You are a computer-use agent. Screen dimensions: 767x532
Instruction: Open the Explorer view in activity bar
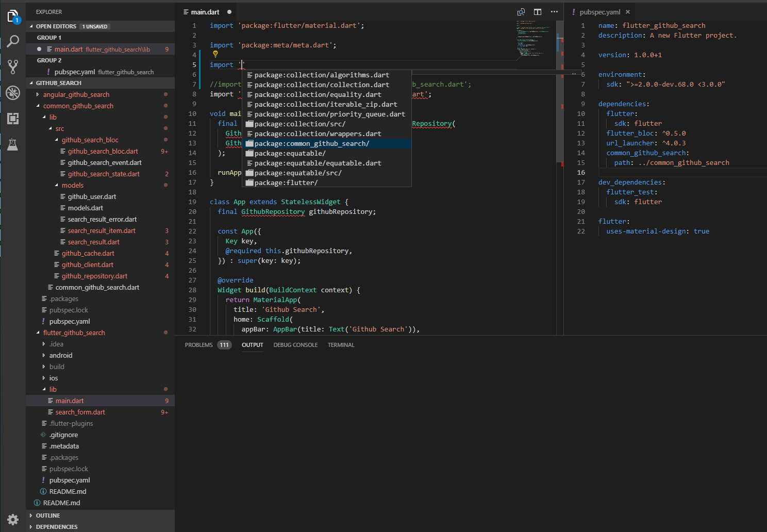click(x=13, y=16)
